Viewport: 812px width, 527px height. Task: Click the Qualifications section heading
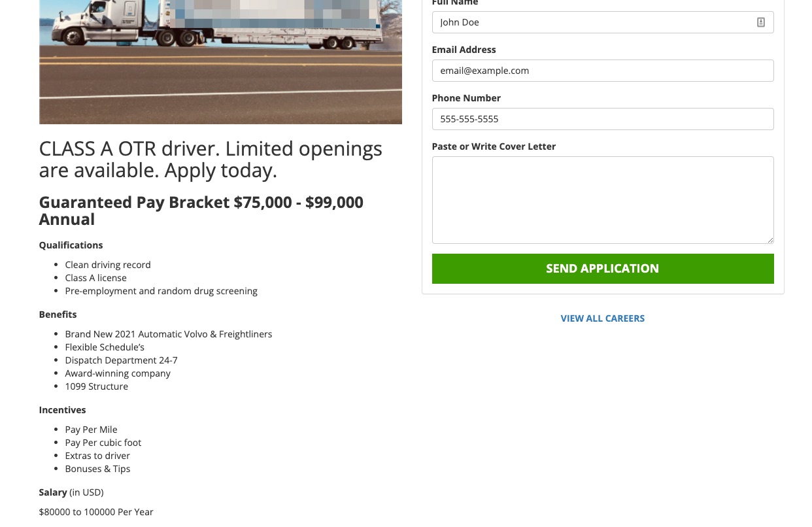pyautogui.click(x=71, y=245)
